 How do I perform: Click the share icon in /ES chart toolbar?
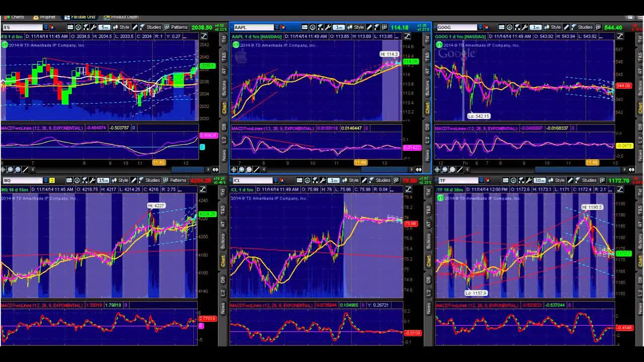click(70, 27)
